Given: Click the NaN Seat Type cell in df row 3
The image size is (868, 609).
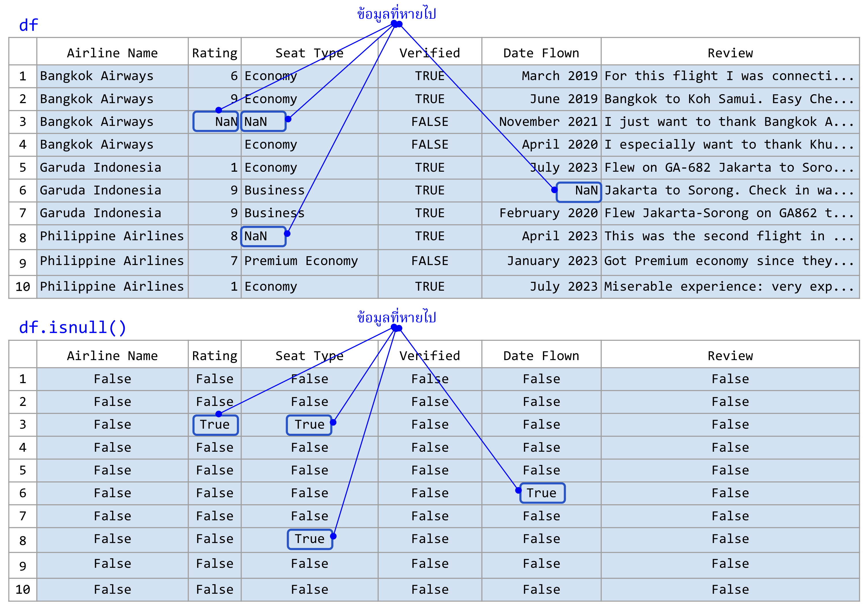Looking at the screenshot, I should point(263,121).
